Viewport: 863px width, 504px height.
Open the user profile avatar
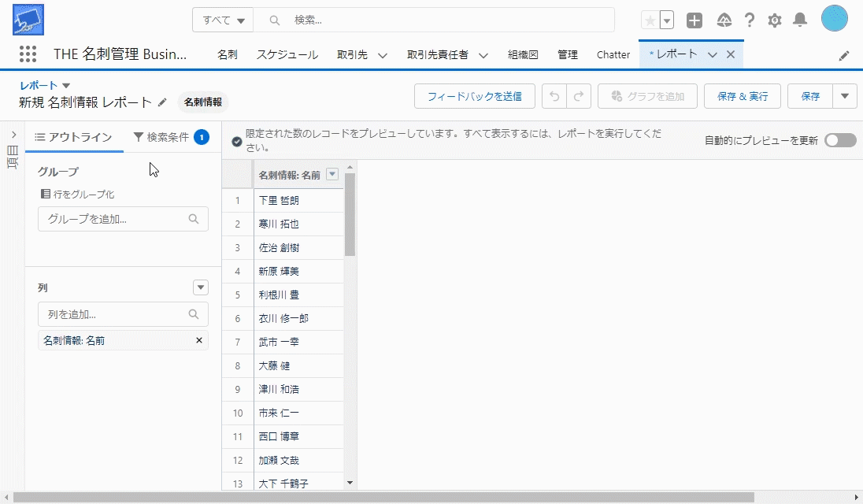click(x=835, y=19)
